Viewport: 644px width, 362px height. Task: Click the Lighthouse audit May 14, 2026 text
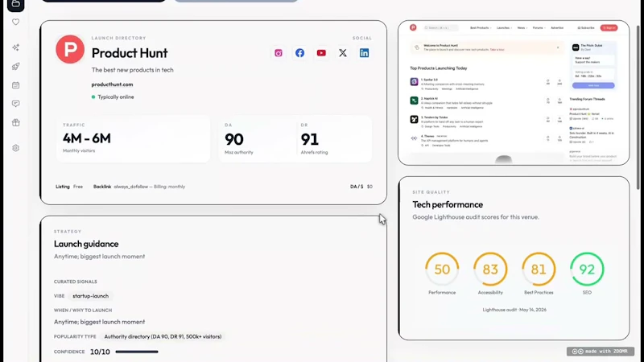tap(514, 310)
